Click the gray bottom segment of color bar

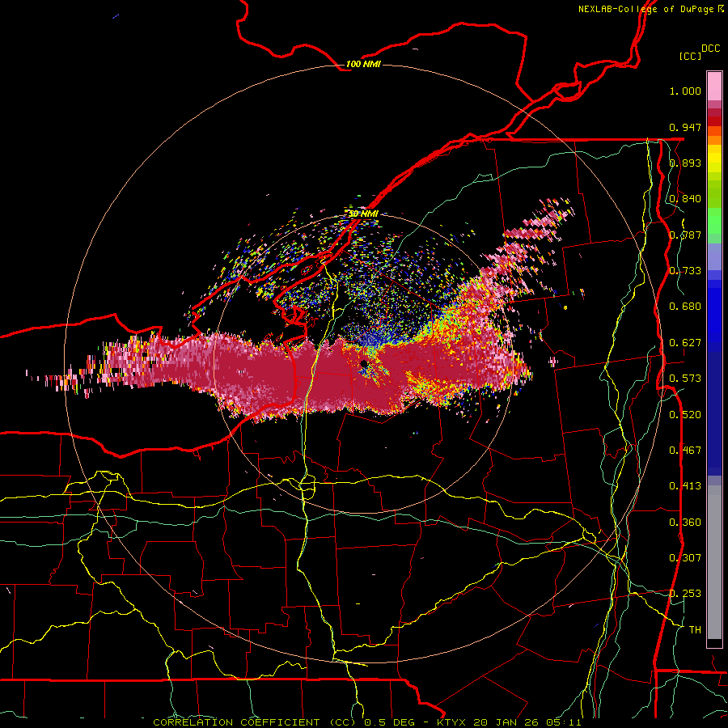(x=714, y=563)
